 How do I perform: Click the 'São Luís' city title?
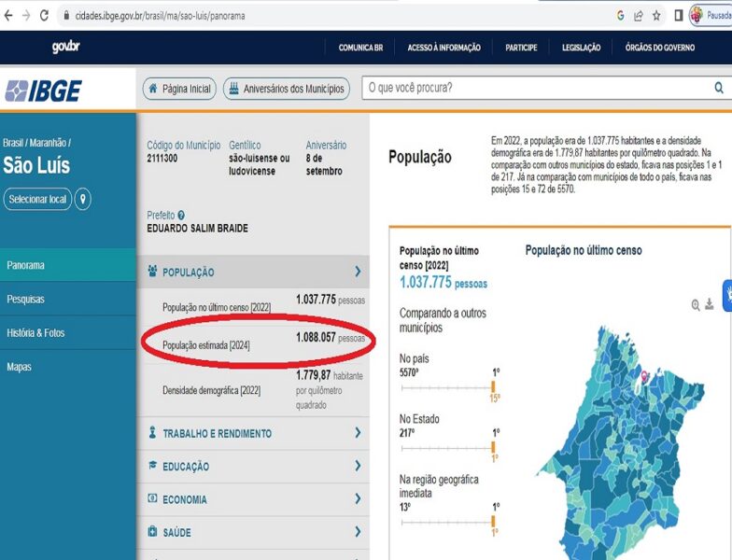[x=36, y=165]
